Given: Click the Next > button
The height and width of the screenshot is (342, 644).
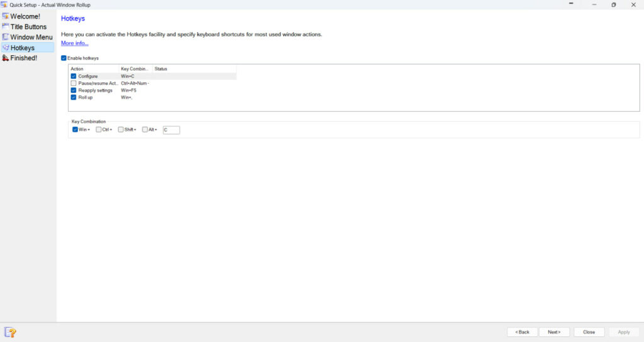Looking at the screenshot, I should (554, 332).
